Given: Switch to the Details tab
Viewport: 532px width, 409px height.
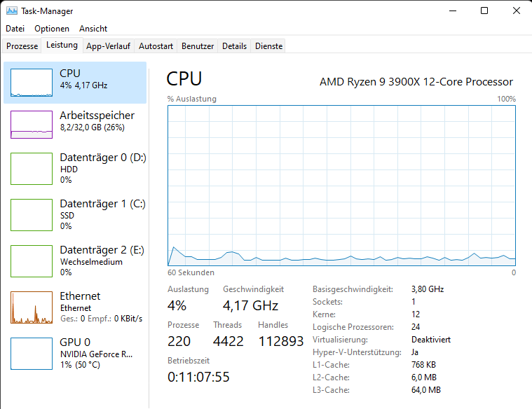Looking at the screenshot, I should (x=234, y=46).
